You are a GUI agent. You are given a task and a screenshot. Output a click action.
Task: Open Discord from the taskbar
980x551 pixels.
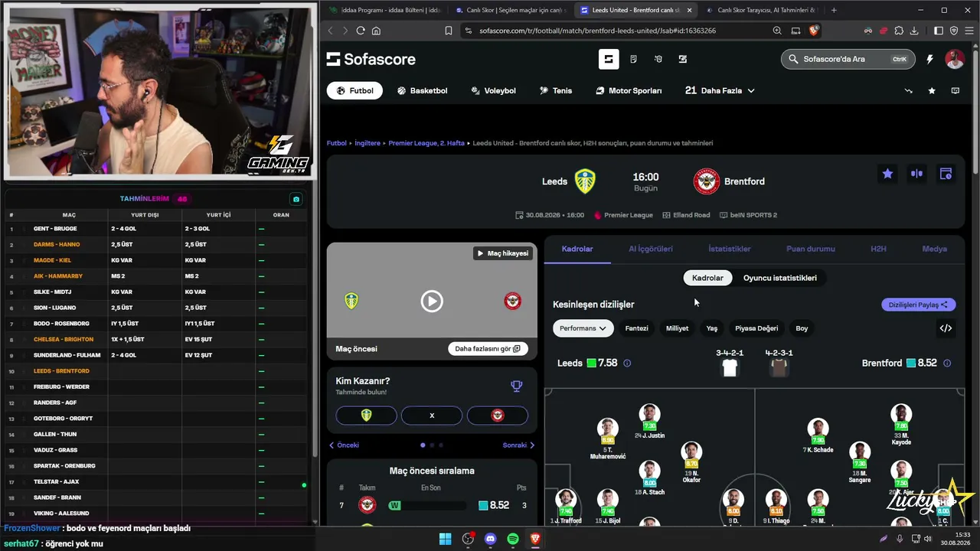pyautogui.click(x=491, y=539)
